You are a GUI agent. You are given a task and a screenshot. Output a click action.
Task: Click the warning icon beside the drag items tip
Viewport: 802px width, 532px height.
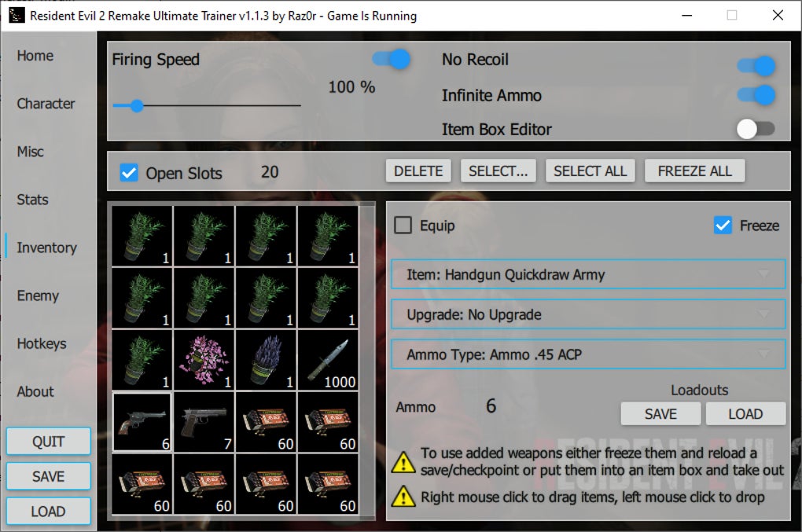click(403, 497)
